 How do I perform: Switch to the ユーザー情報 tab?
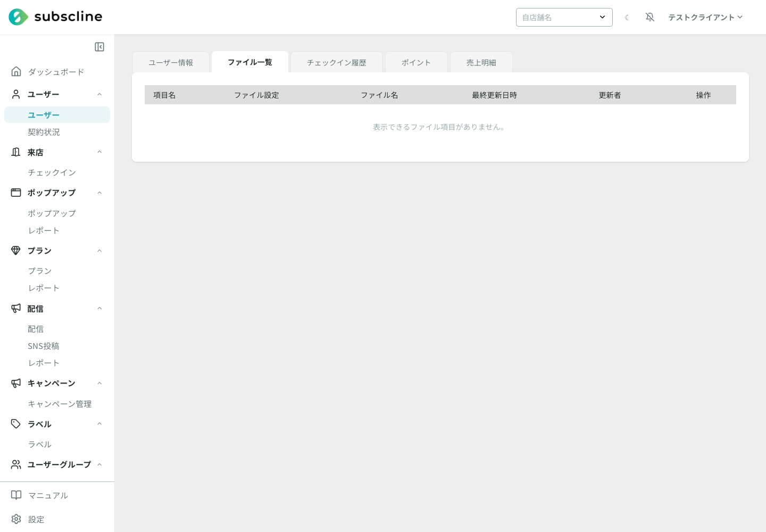coord(171,62)
